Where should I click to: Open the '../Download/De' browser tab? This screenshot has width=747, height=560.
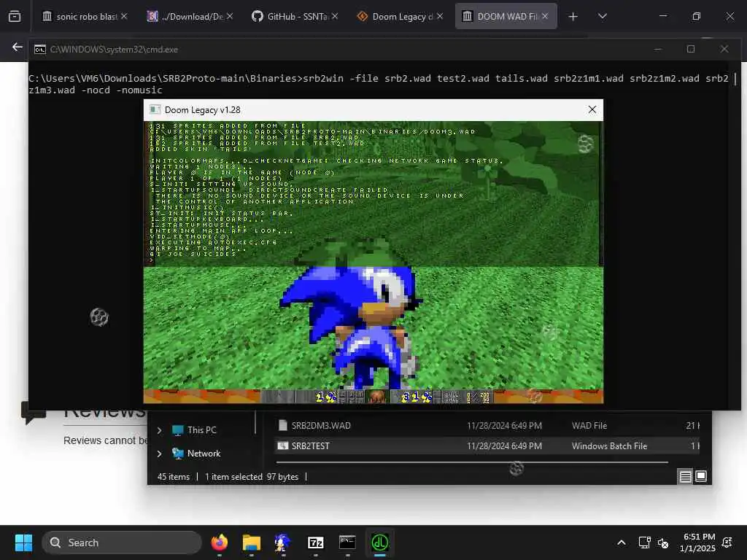pyautogui.click(x=190, y=16)
